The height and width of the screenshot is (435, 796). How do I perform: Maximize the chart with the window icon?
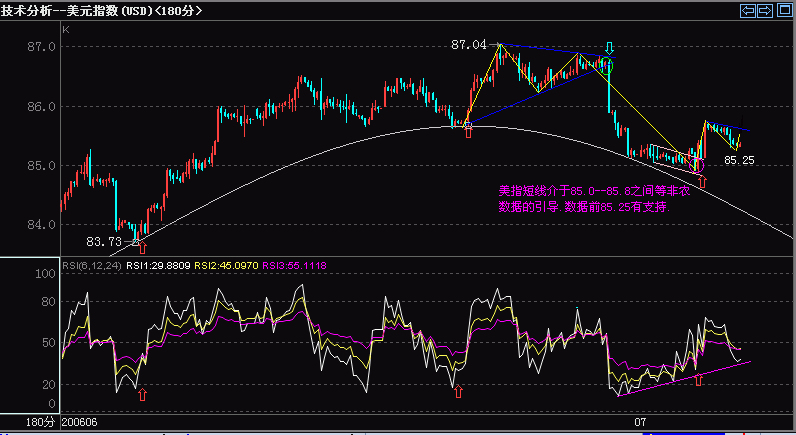[784, 10]
